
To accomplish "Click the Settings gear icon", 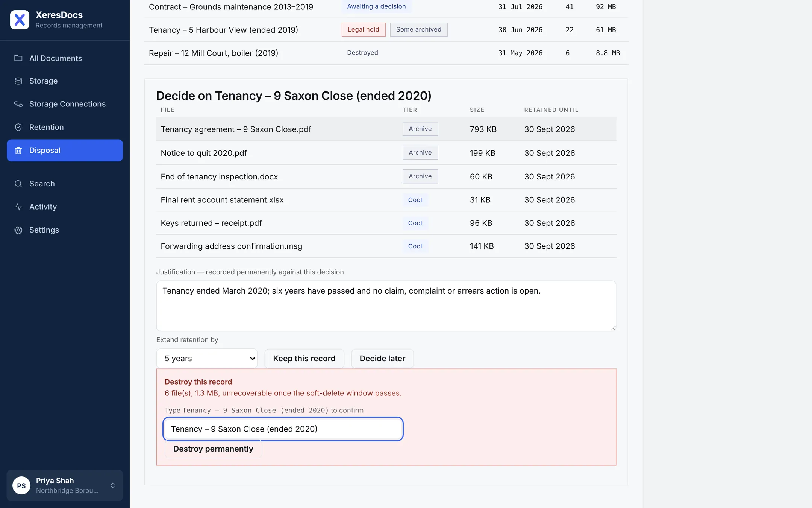I will 18,230.
